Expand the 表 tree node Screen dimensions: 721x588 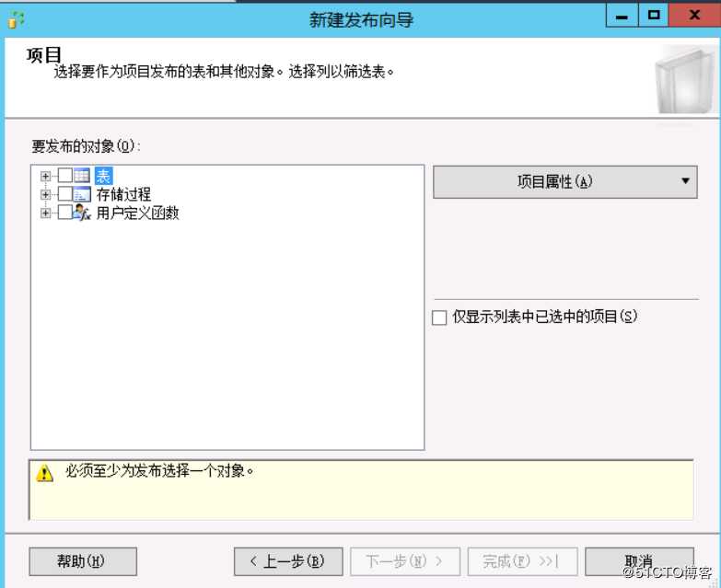pos(45,176)
